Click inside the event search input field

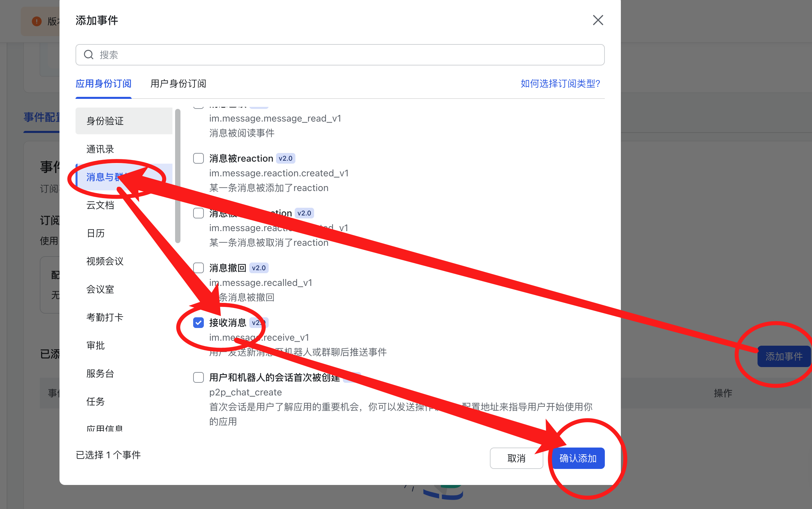(x=236, y=54)
